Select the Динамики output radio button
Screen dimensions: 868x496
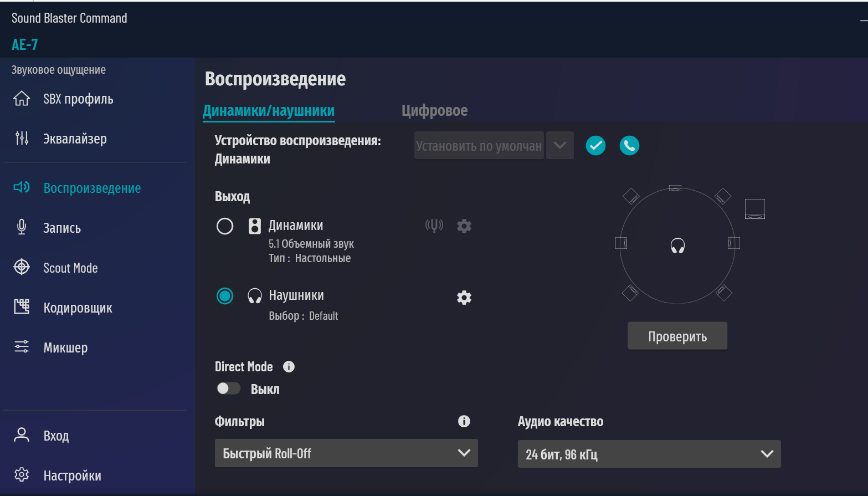coord(225,226)
